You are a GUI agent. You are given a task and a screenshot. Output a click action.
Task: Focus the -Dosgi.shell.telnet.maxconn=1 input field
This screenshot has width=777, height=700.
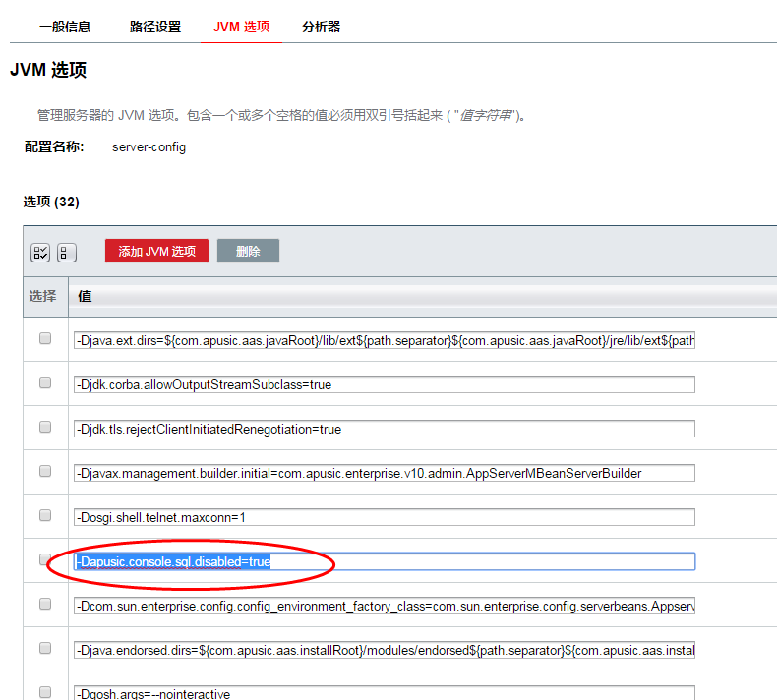click(385, 517)
